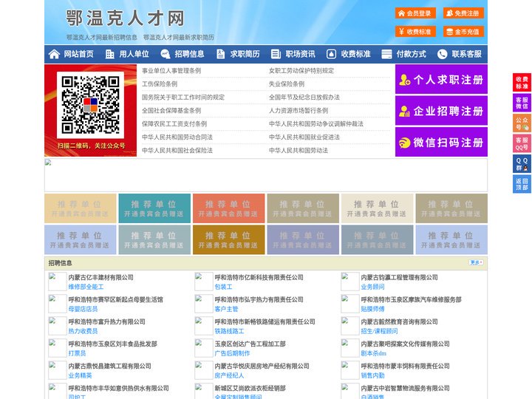
Task: Click the building icon beside 用人单位
Action: coord(109,54)
